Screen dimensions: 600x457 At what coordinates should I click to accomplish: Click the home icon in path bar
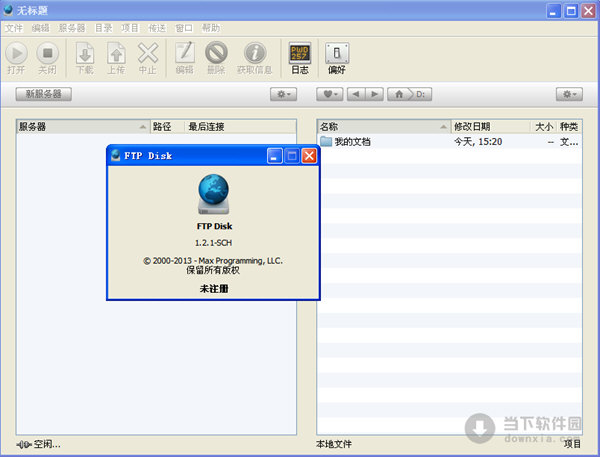(x=399, y=94)
